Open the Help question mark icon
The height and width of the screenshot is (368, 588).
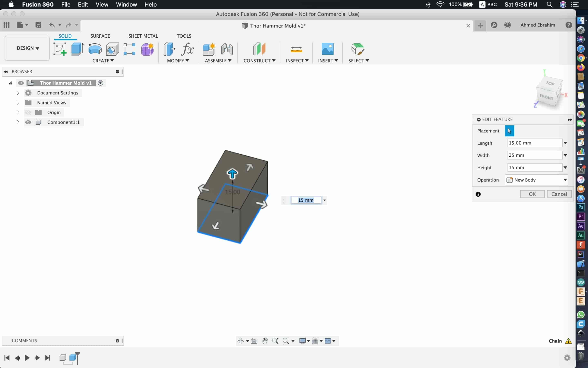tap(569, 25)
